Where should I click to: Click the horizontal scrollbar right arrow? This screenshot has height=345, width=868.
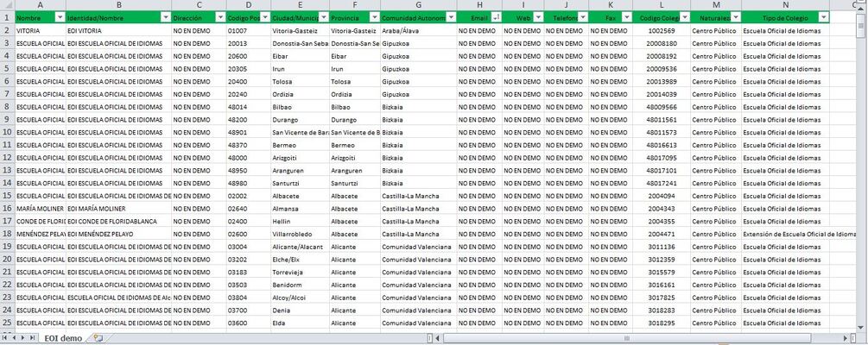click(846, 338)
